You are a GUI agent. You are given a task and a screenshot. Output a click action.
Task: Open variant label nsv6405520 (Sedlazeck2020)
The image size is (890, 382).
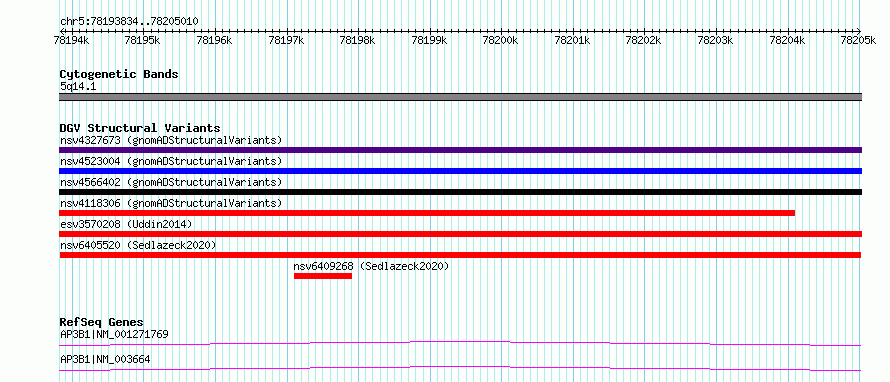(x=138, y=245)
